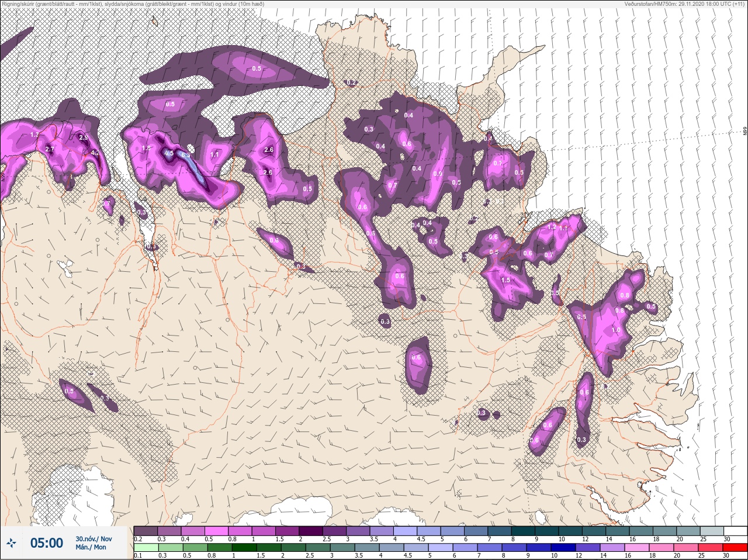Click the date text "30.nóv./ Nov"
Image resolution: width=748 pixels, height=560 pixels.
click(x=93, y=539)
